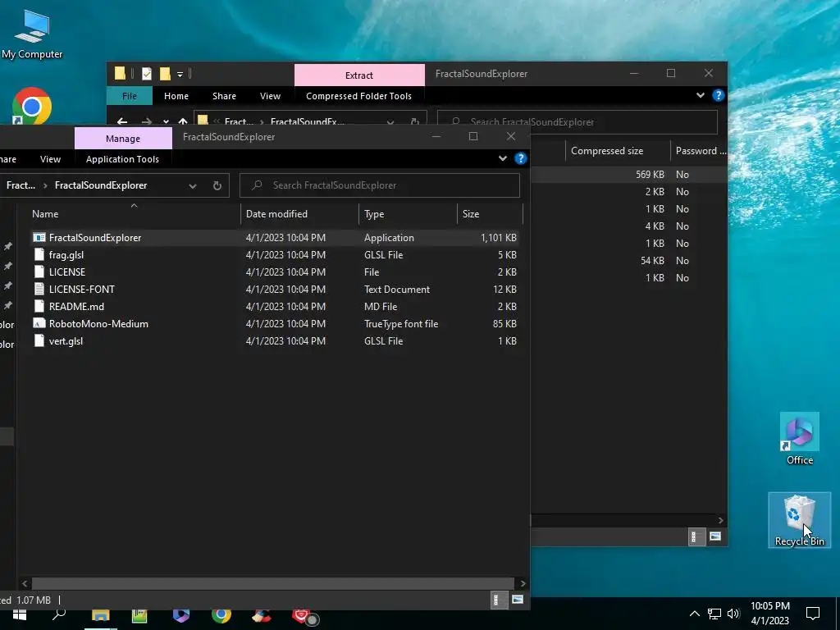Sort by Type column header
Viewport: 840px width, 630px height.
408,214
